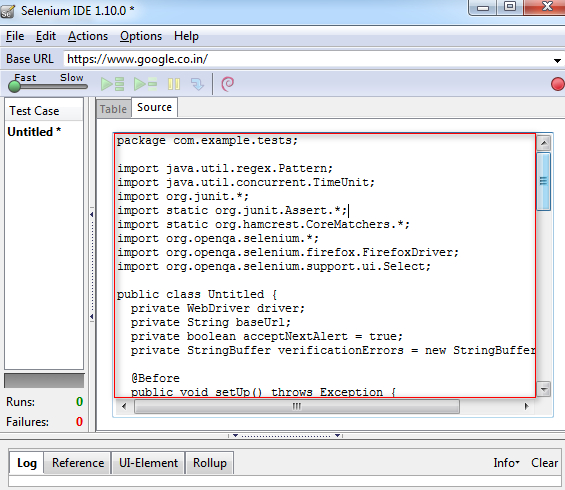Image resolution: width=565 pixels, height=490 pixels.
Task: Switch to the Table tab
Action: click(113, 109)
